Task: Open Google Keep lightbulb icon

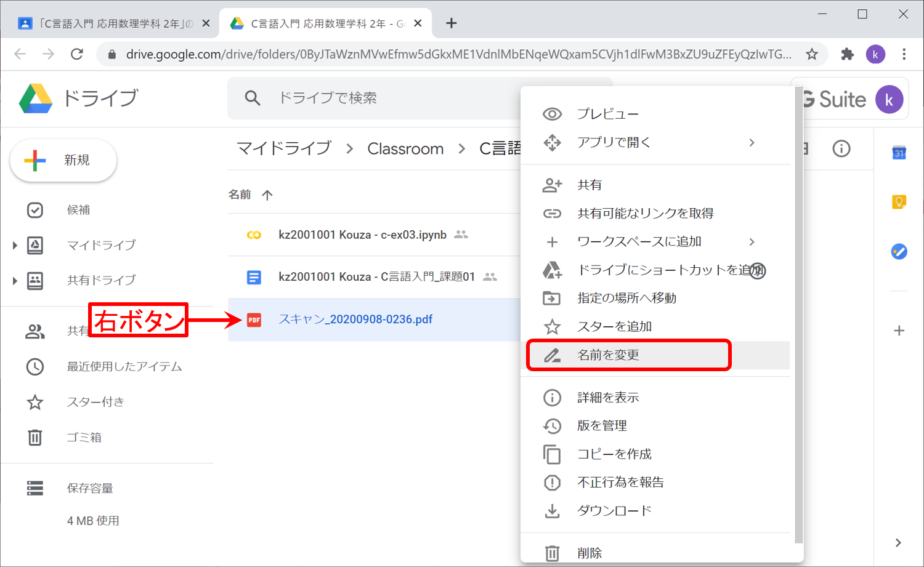Action: pyautogui.click(x=899, y=202)
